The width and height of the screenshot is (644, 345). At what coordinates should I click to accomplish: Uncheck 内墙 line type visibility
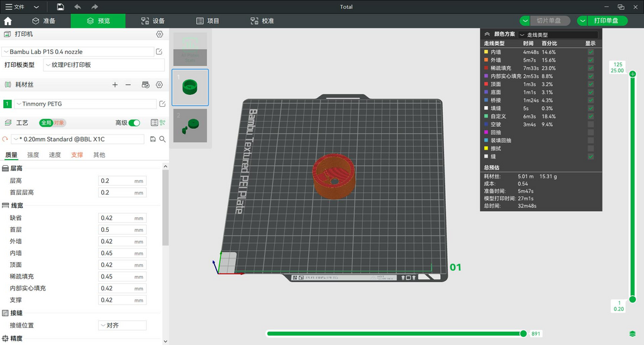pyautogui.click(x=591, y=52)
